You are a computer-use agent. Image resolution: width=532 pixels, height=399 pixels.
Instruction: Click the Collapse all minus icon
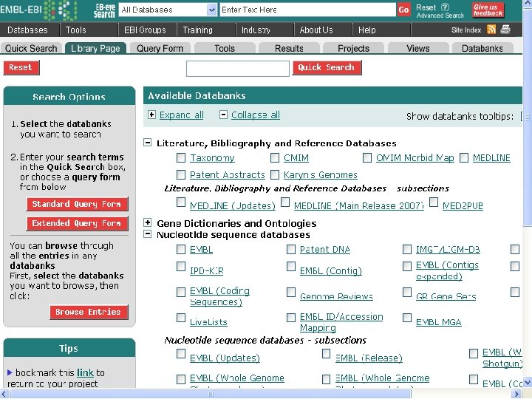coord(223,115)
